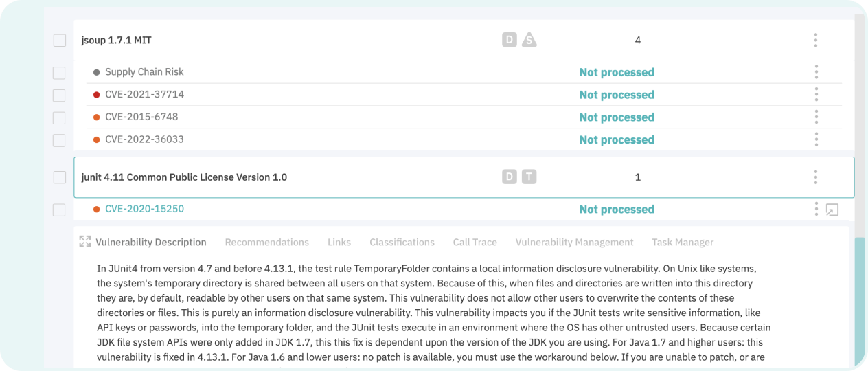Open kebab menu for CVE-2021-37714
The image size is (868, 371).
(x=816, y=94)
